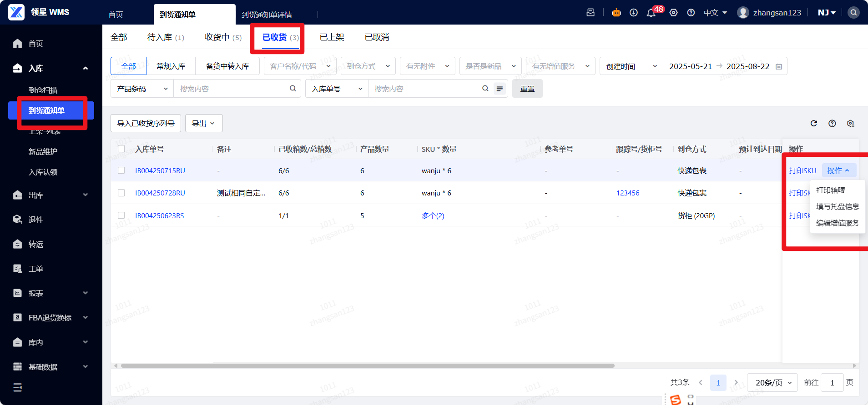This screenshot has height=405, width=868.
Task: Collapse the sidebar using bottom menu icon
Action: point(17,387)
